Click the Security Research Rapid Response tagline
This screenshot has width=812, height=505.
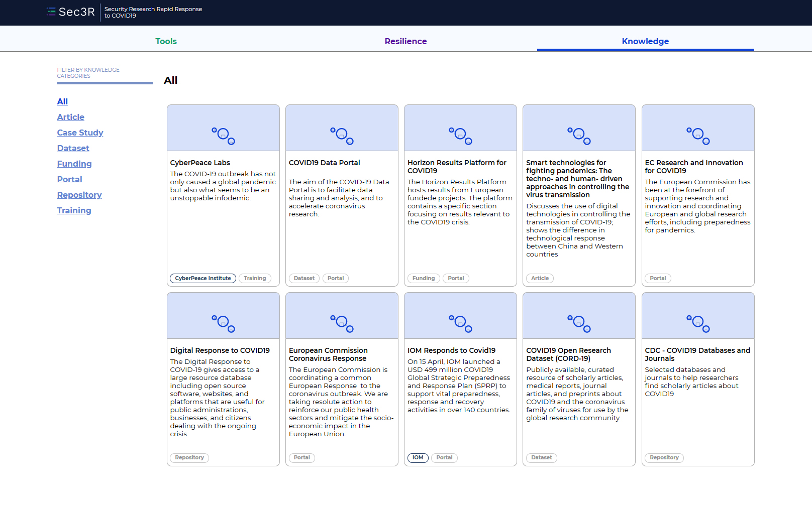pyautogui.click(x=153, y=12)
